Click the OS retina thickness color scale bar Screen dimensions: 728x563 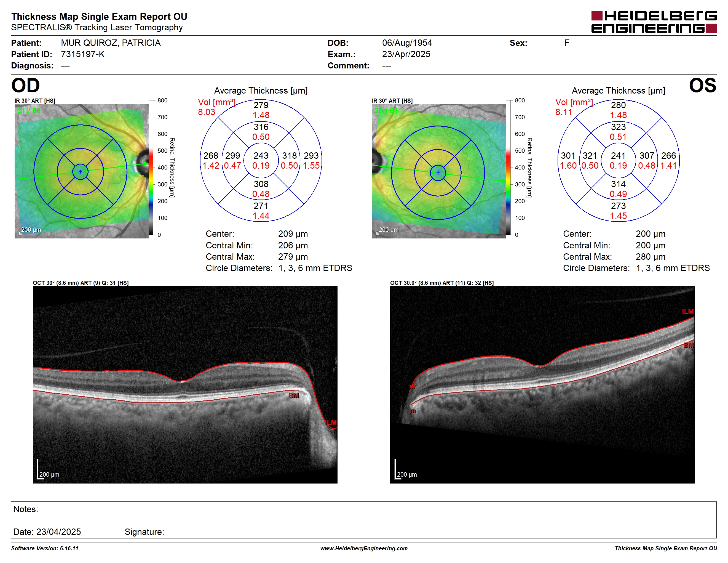[x=508, y=168]
